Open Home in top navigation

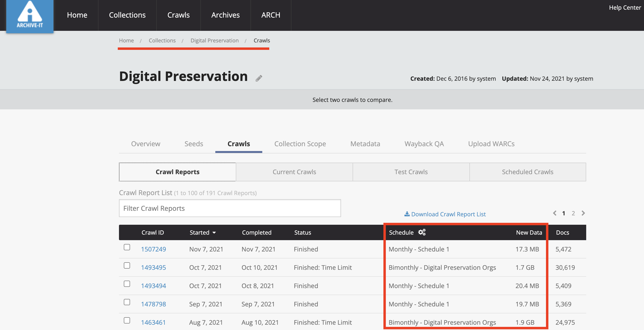(77, 15)
